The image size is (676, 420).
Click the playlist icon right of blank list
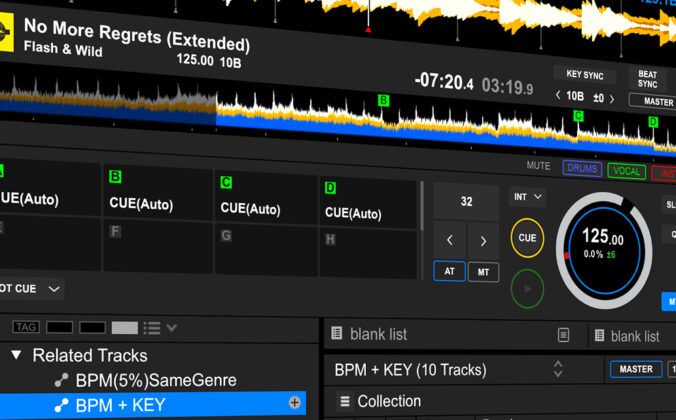click(564, 335)
